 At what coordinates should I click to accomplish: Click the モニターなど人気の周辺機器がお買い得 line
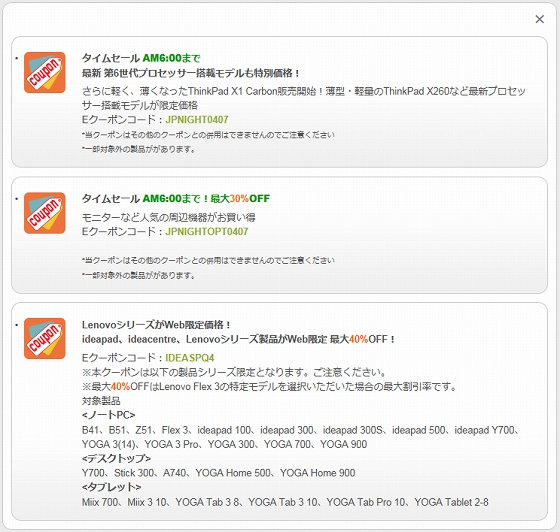tap(169, 217)
